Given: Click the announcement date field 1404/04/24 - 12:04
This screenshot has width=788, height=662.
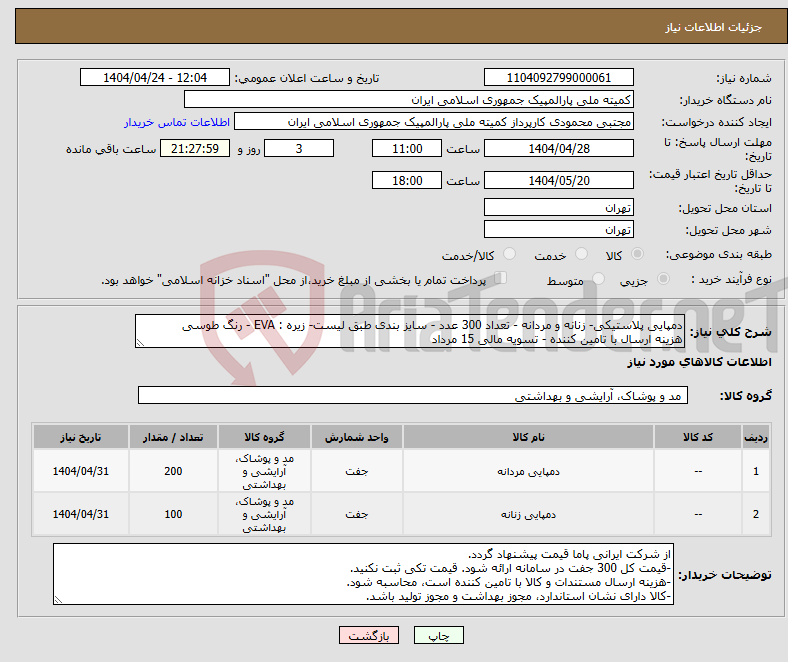Looking at the screenshot, I should 155,77.
